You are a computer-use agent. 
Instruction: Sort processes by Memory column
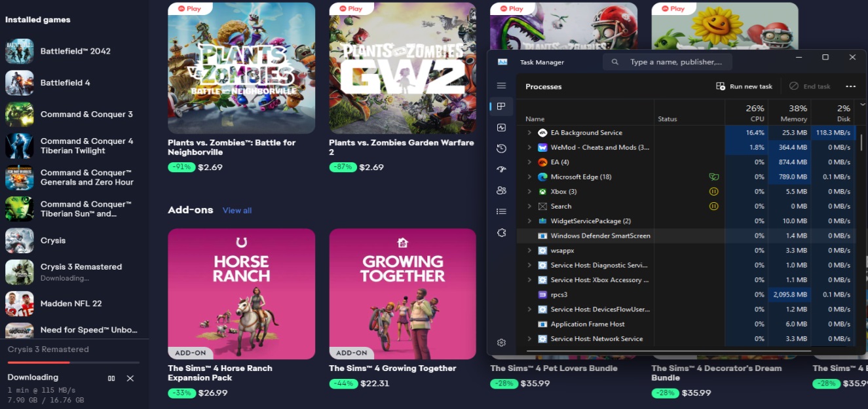789,113
